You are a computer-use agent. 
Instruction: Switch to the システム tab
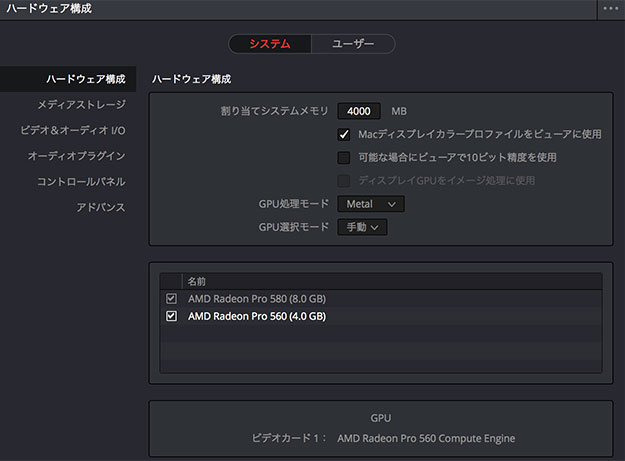coord(269,44)
